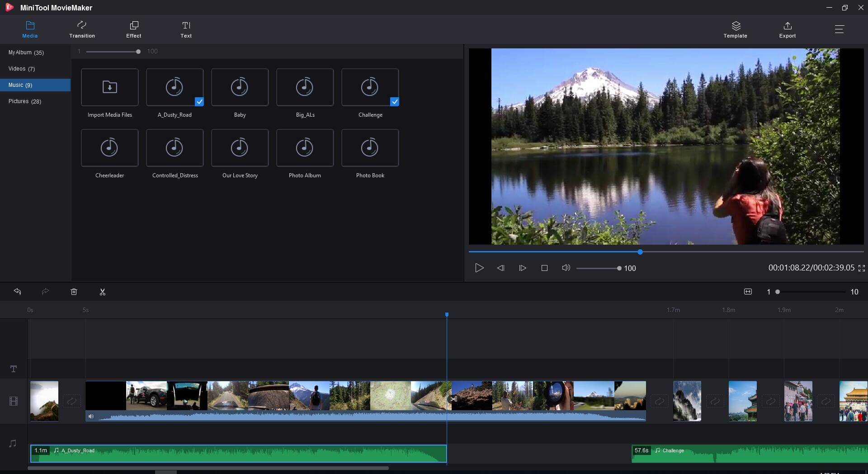Click Import Media Files button
868x474 pixels.
[x=110, y=87]
